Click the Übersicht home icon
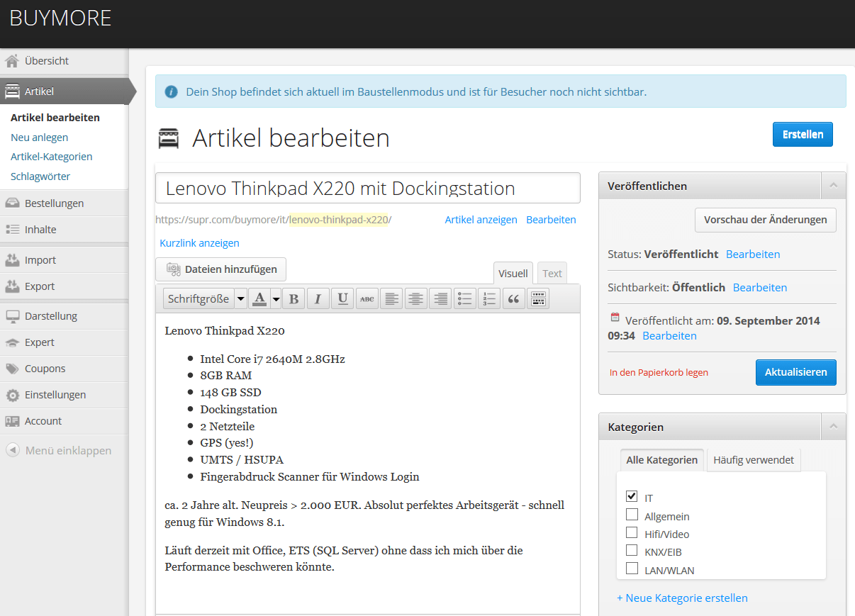The height and width of the screenshot is (616, 855). (12, 61)
